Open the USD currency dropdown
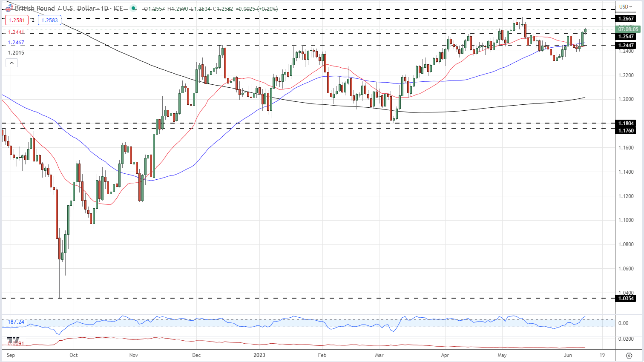The height and width of the screenshot is (362, 644). [626, 6]
